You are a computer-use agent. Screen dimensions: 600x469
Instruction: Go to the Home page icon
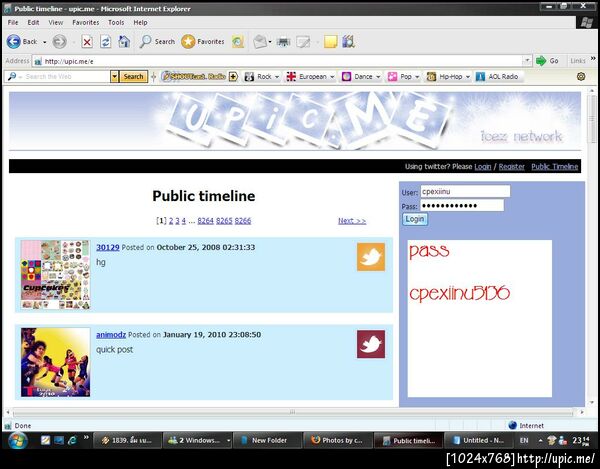click(124, 41)
